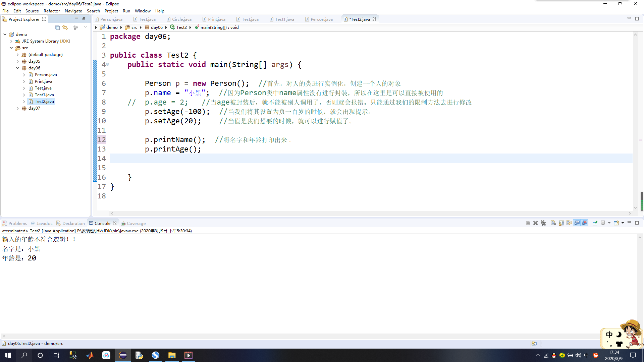Open Person.java file tab
Screen dimensions: 644x362
tap(111, 19)
